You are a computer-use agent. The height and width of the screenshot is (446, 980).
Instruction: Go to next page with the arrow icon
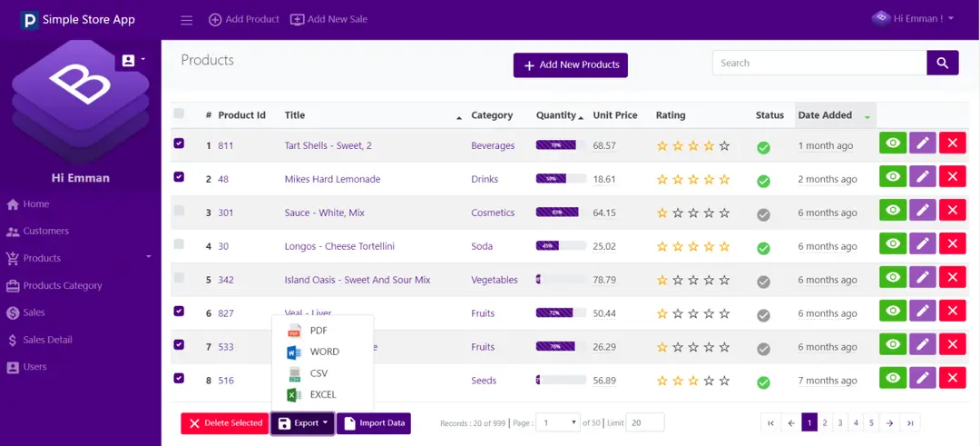890,423
